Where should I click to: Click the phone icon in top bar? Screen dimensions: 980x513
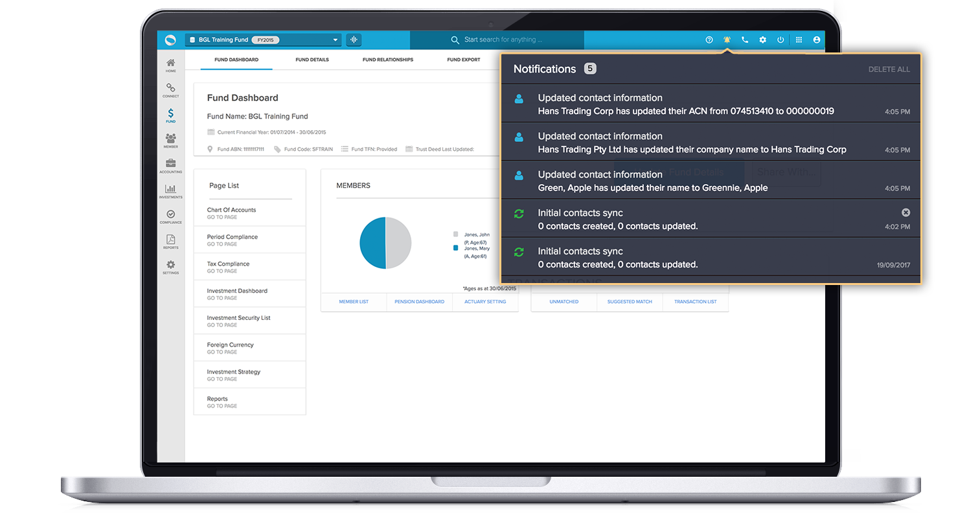[745, 40]
